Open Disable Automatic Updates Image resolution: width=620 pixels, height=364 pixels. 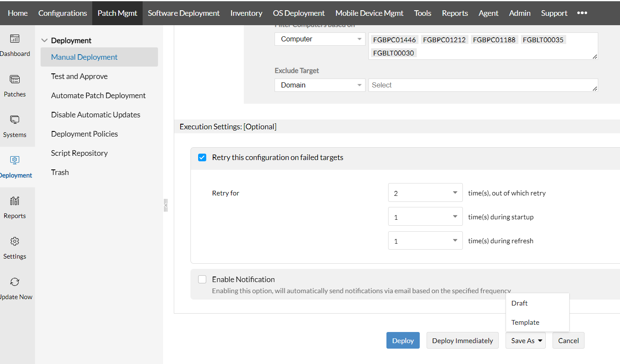[x=96, y=115]
